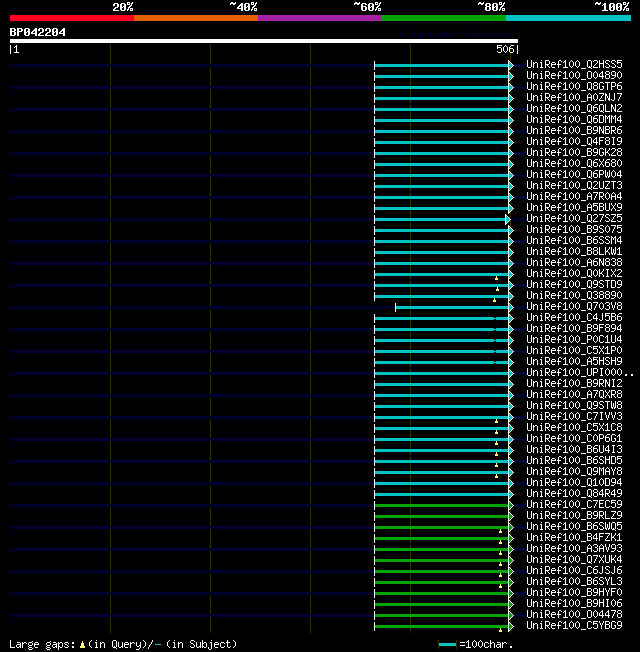Click the UniRef100_Q6QLN2 label
This screenshot has height=652, width=640.
pos(574,109)
